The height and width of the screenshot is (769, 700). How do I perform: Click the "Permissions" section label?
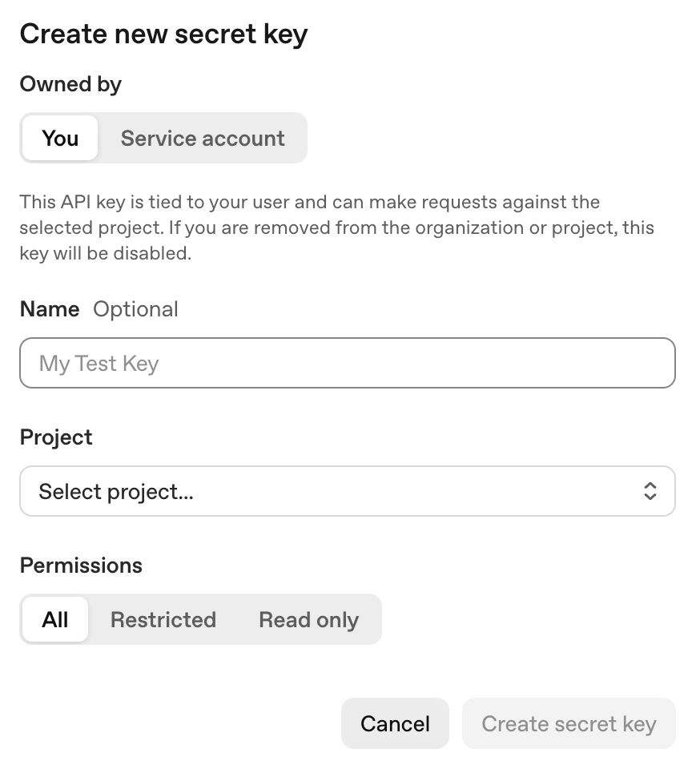[81, 566]
